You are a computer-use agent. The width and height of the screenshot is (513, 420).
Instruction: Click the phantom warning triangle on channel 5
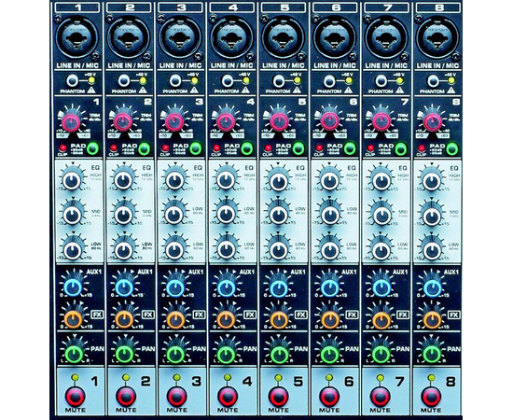tap(297, 90)
